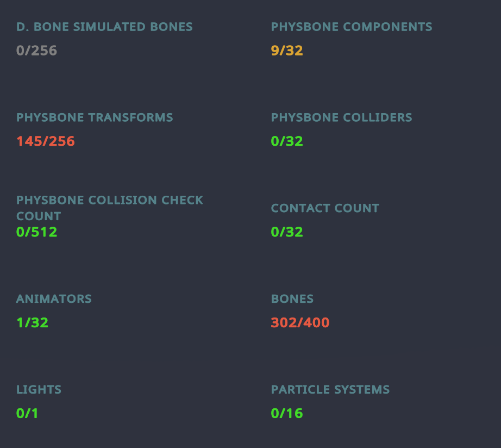Viewport: 501px width, 448px height.
Task: Select the 0/256 simulated bones value
Action: (x=37, y=51)
